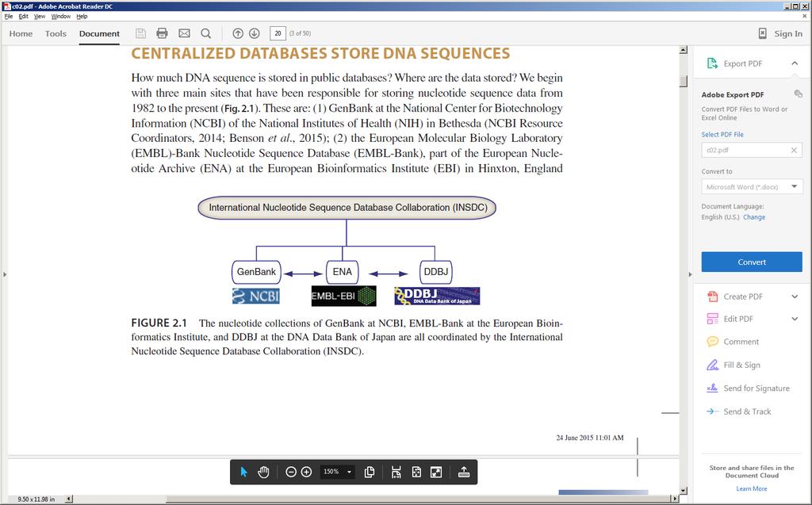Viewport: 812px width, 505px height.
Task: Expand the left navigation pane arrow
Action: click(x=5, y=274)
